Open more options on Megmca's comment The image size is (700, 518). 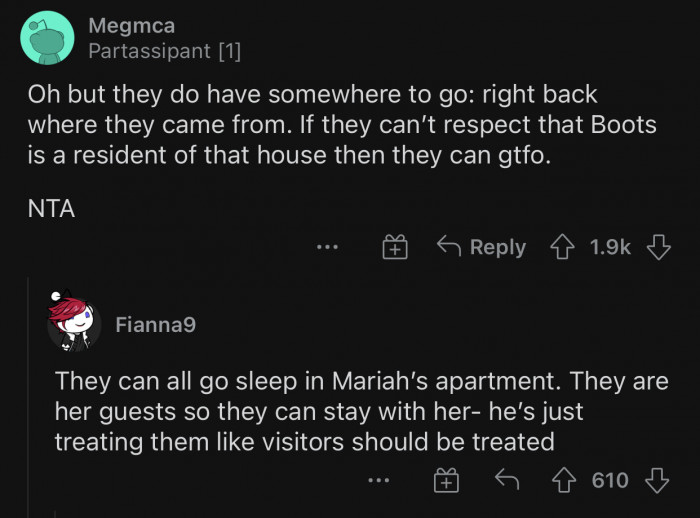tap(327, 247)
